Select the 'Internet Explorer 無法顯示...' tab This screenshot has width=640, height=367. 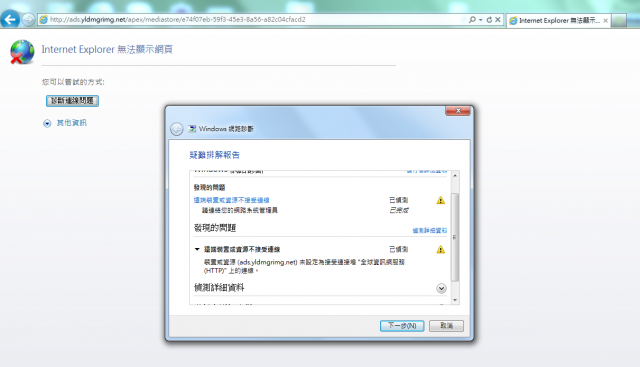pyautogui.click(x=558, y=20)
